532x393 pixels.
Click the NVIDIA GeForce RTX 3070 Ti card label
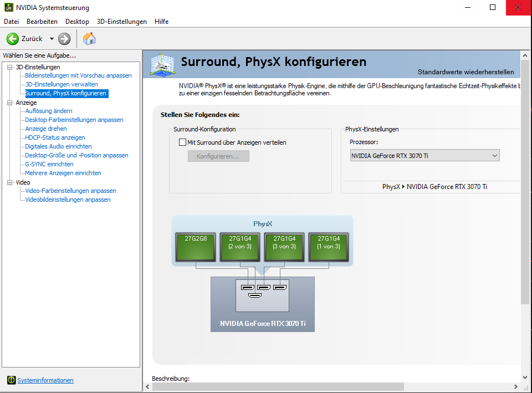point(263,323)
